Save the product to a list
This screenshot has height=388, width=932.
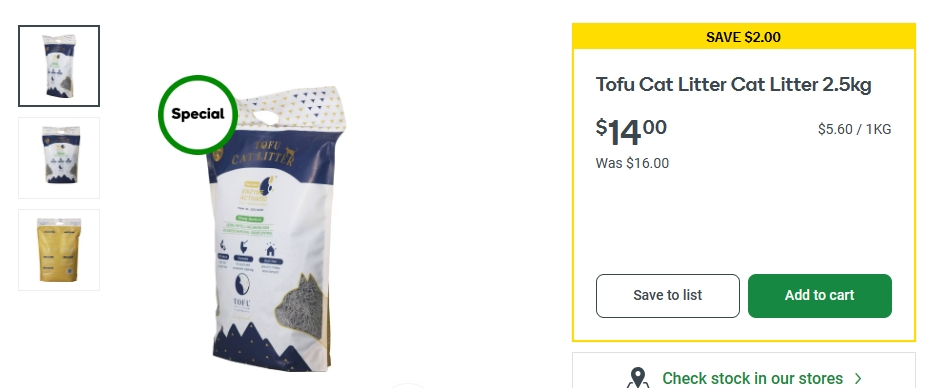click(x=667, y=296)
